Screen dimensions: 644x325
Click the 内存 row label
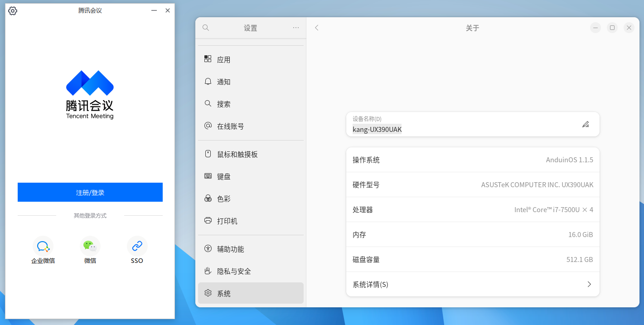point(359,235)
